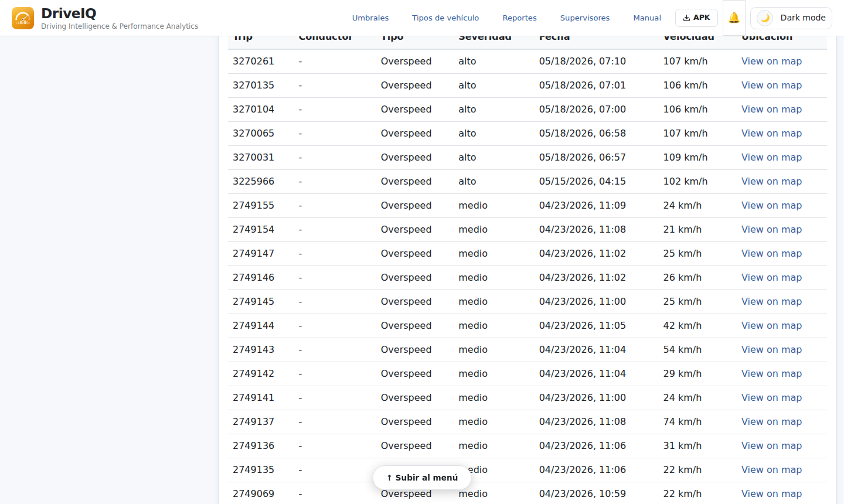Image resolution: width=844 pixels, height=504 pixels.
Task: View trip 3270065 on map
Action: pyautogui.click(x=771, y=134)
